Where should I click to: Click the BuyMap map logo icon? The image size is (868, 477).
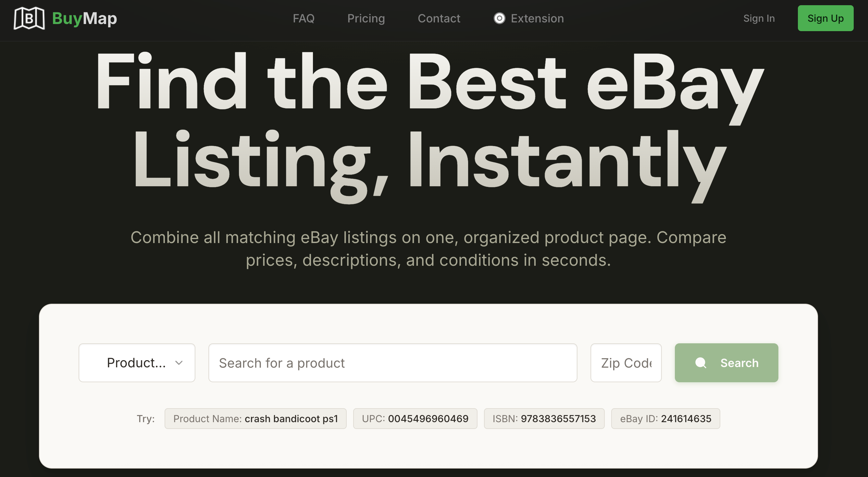click(29, 18)
